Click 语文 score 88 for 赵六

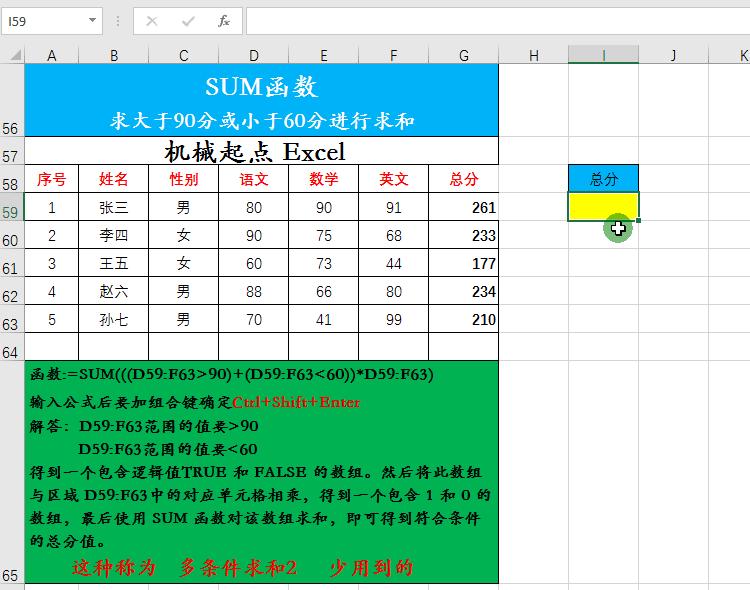tap(254, 291)
